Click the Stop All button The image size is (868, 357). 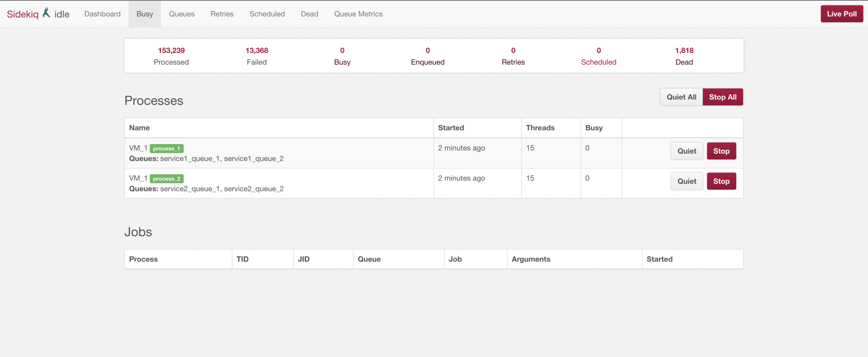click(x=723, y=97)
